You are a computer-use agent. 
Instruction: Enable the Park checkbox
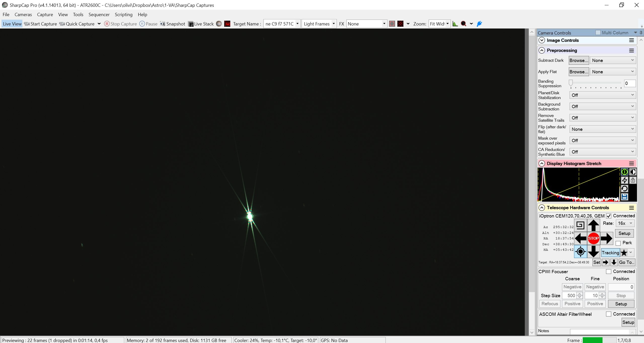[x=618, y=243]
